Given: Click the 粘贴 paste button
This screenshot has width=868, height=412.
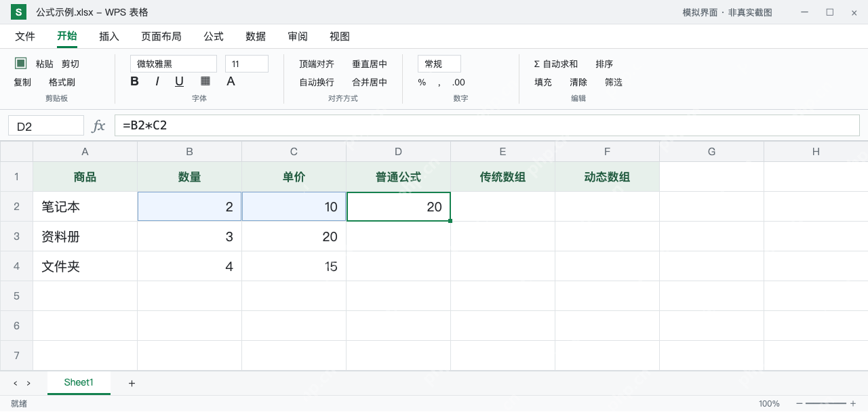Looking at the screenshot, I should [45, 64].
